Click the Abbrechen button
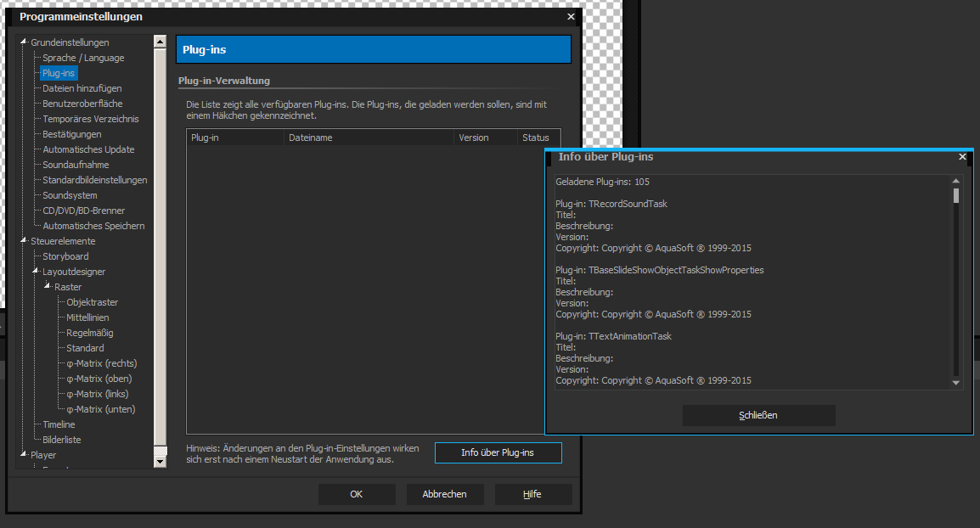Screen dimensions: 980x528 (x=444, y=494)
